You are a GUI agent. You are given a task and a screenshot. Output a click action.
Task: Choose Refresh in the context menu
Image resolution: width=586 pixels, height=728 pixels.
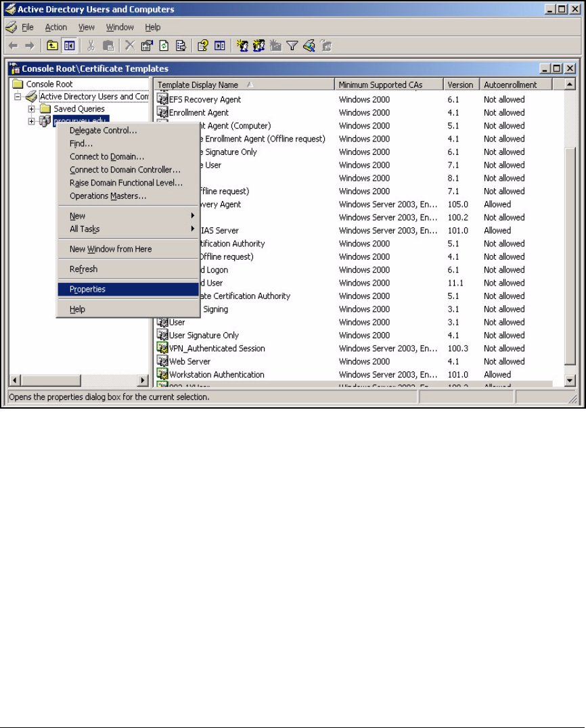tap(129, 269)
